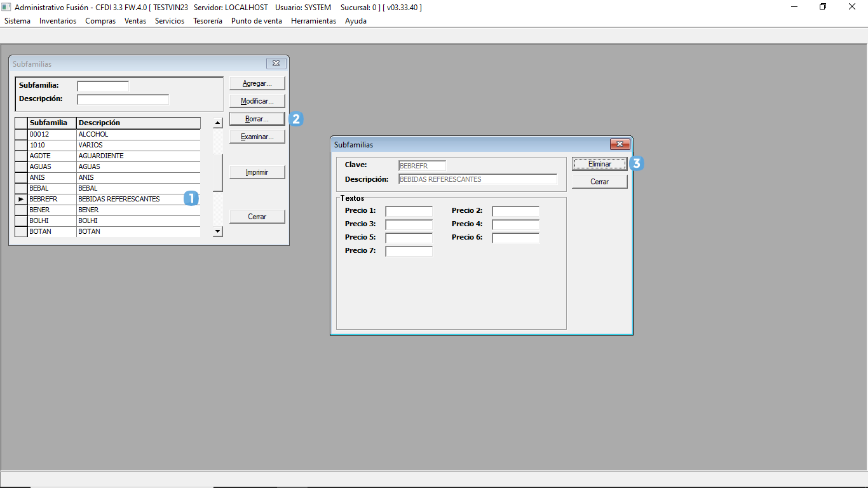This screenshot has height=488, width=868.
Task: Click the Eliminar button
Action: coord(600,164)
